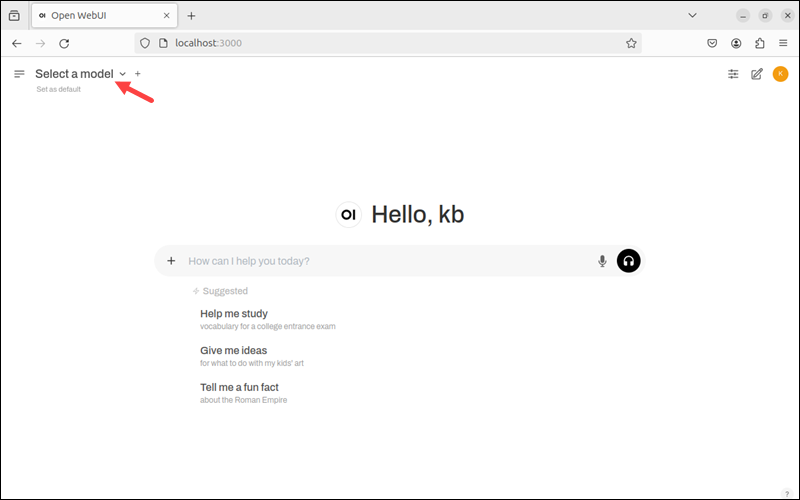Open the Select a model dropdown
This screenshot has width=800, height=500.
tap(81, 74)
